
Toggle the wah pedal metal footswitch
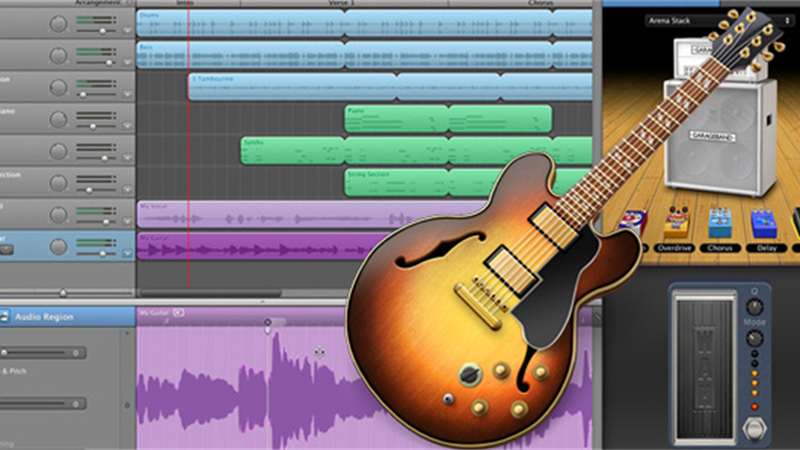755,428
